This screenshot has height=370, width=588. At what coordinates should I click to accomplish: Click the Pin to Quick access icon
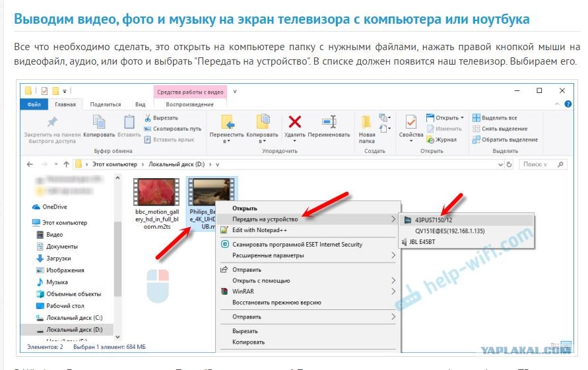tap(52, 122)
